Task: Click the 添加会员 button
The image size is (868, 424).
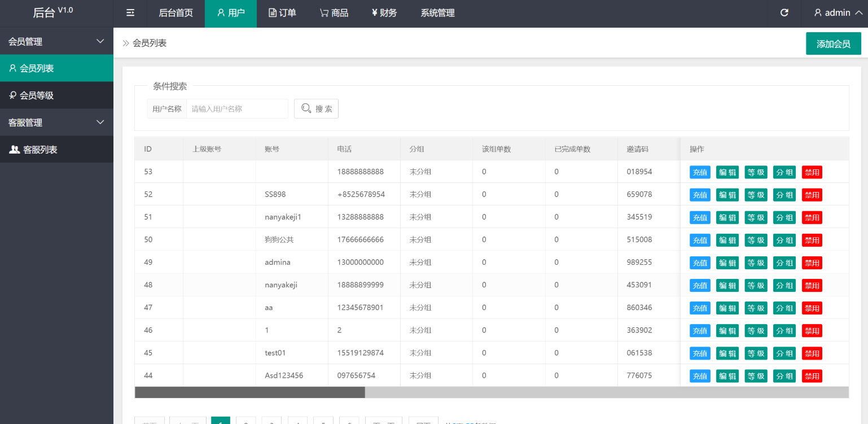Action: pyautogui.click(x=834, y=43)
